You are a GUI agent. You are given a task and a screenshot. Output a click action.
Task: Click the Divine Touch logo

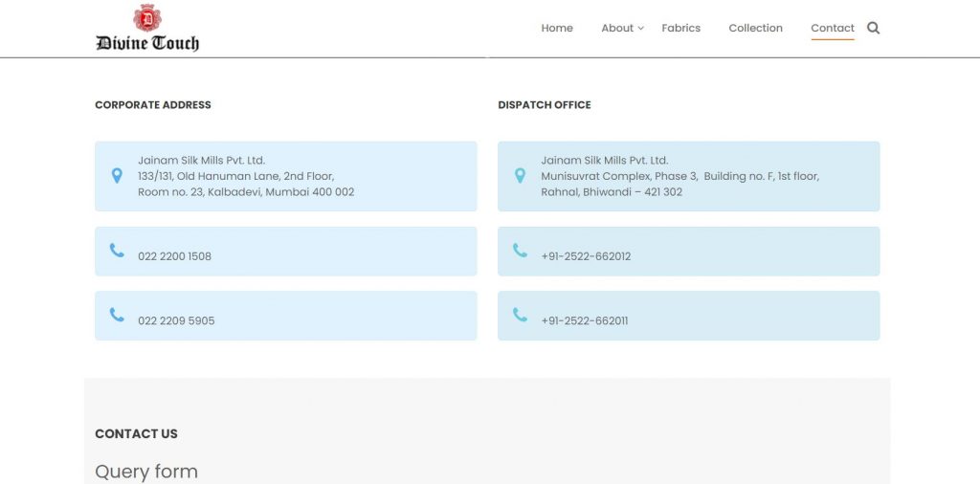coord(147,28)
